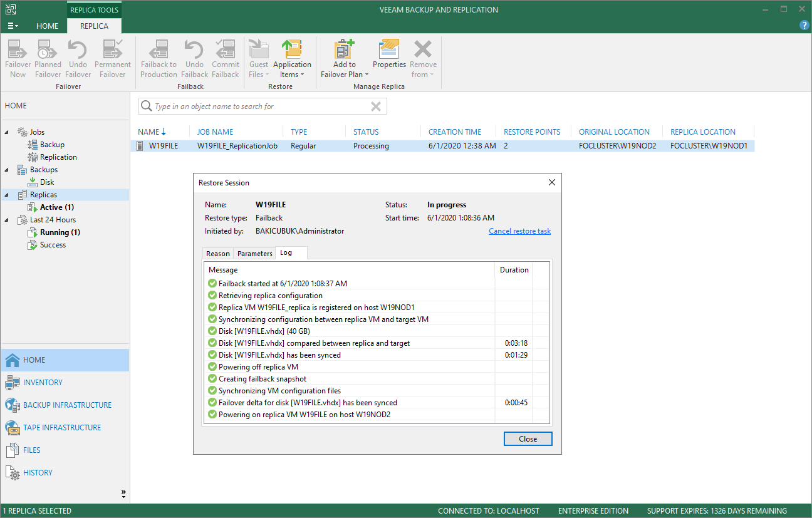Switch to the HOME ribbon tab

[x=47, y=26]
